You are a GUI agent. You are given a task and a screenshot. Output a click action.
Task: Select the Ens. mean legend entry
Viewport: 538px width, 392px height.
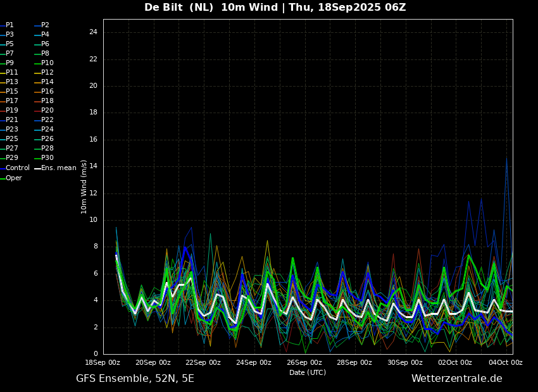[x=55, y=168]
